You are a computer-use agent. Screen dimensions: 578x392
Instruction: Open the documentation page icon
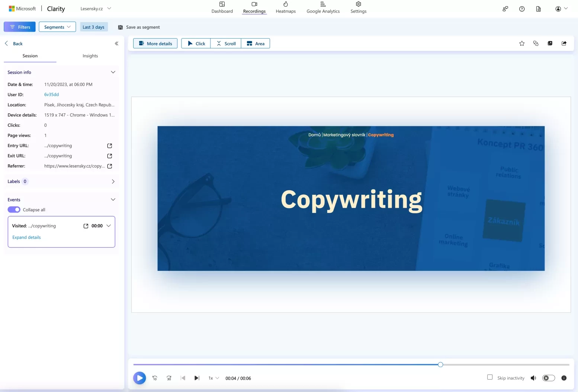pyautogui.click(x=538, y=9)
